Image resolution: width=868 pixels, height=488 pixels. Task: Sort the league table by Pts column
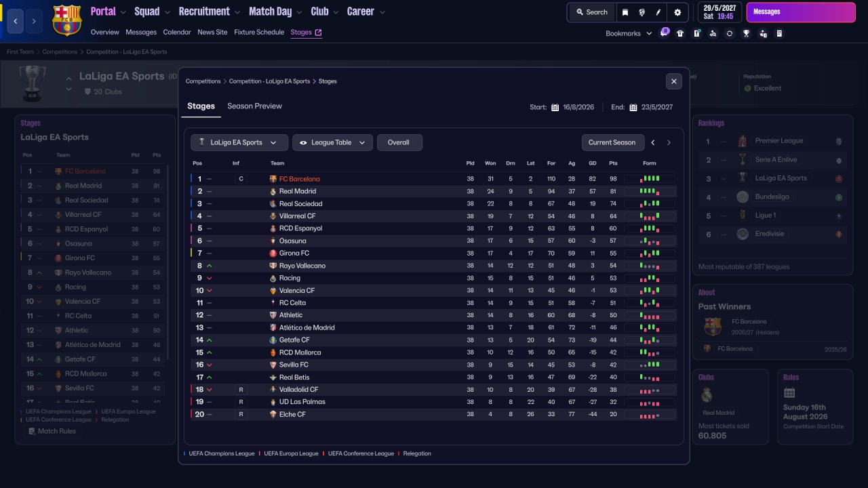tap(613, 163)
